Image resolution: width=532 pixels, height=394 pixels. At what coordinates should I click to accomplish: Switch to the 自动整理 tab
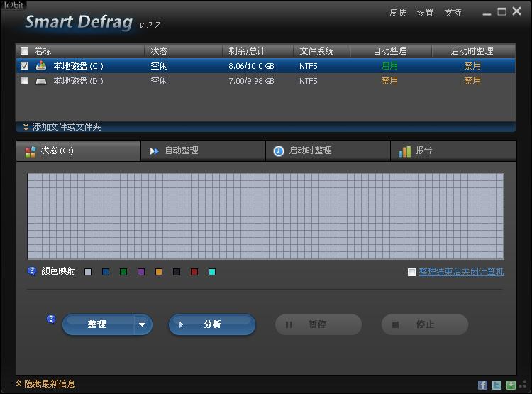point(182,151)
